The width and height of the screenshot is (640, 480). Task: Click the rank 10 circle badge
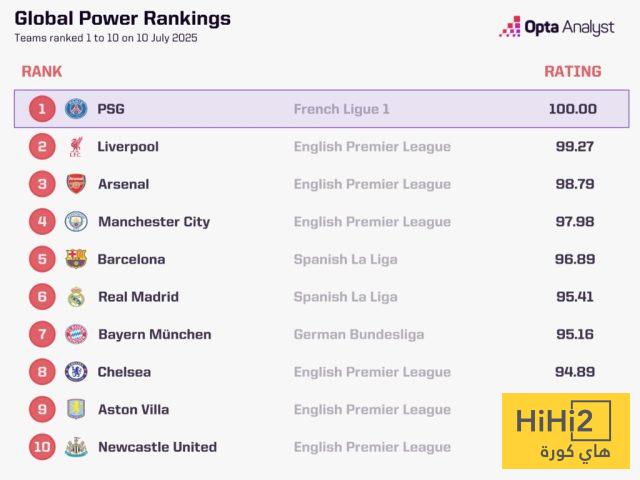(x=42, y=447)
